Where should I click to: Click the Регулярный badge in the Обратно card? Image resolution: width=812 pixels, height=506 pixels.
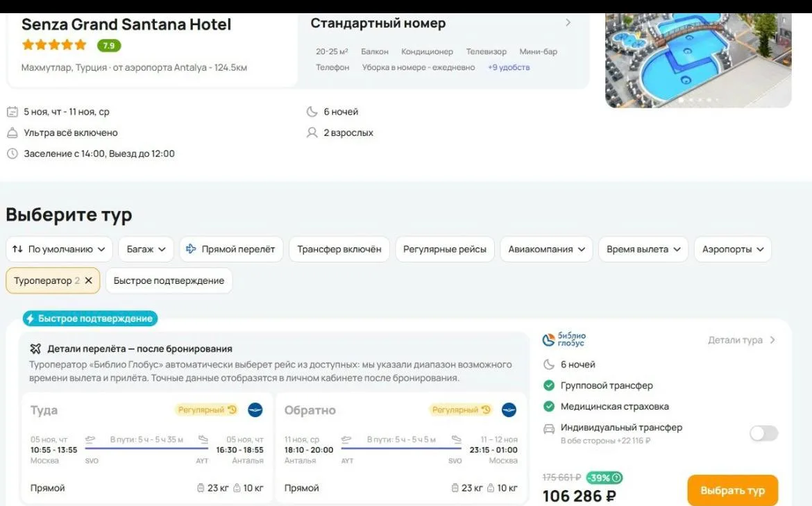(x=461, y=410)
